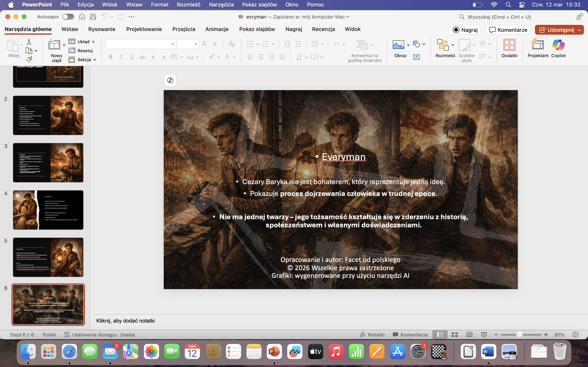Screen dimensions: 588x367
Task: Open reading view from status bar
Action: [469, 335]
